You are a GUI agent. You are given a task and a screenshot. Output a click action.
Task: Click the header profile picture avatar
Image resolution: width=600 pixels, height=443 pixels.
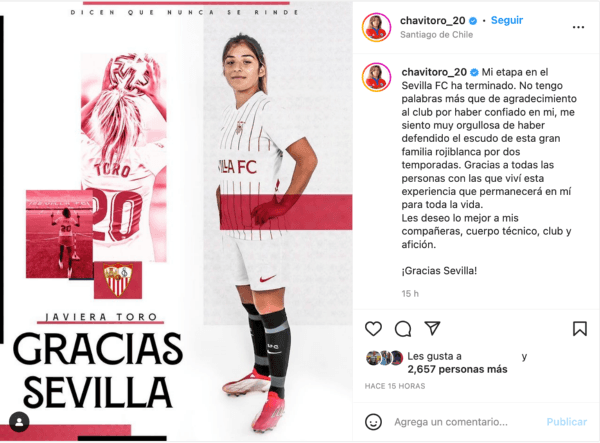[x=377, y=27]
